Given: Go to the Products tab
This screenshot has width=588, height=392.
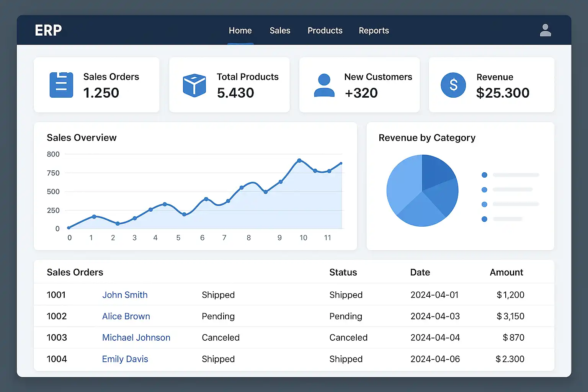Looking at the screenshot, I should click(325, 31).
